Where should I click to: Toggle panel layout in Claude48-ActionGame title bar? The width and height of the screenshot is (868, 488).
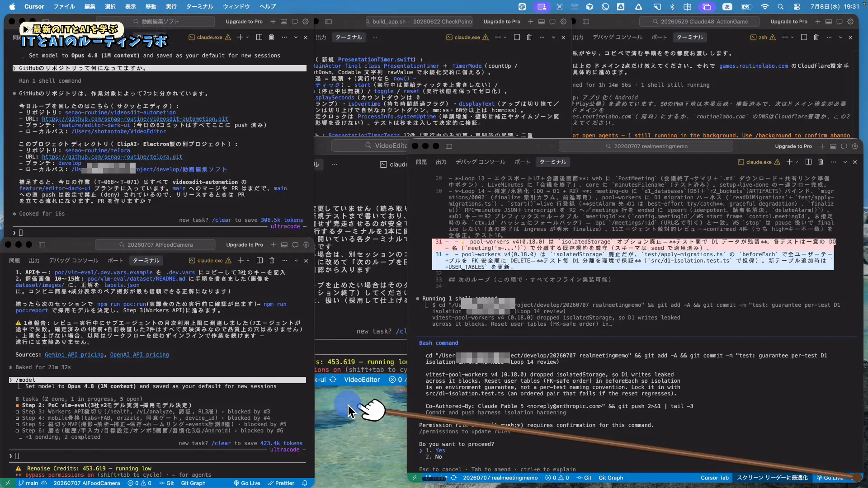coord(829,21)
